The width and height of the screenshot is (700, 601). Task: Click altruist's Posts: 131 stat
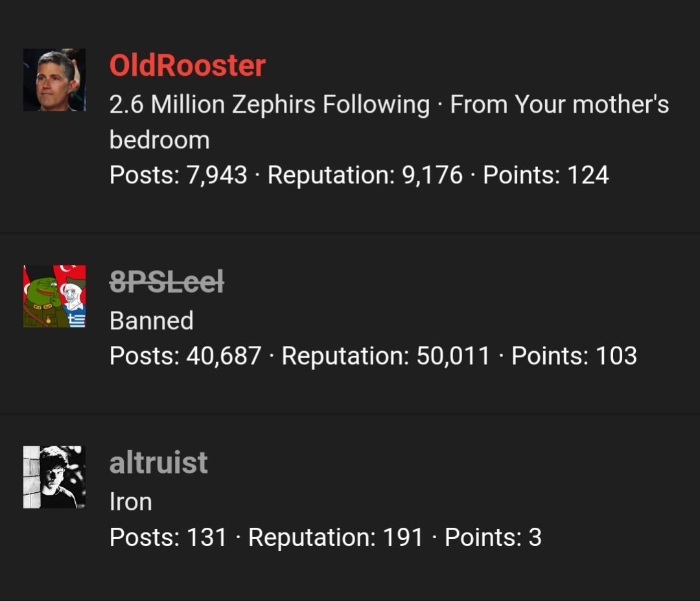point(169,537)
